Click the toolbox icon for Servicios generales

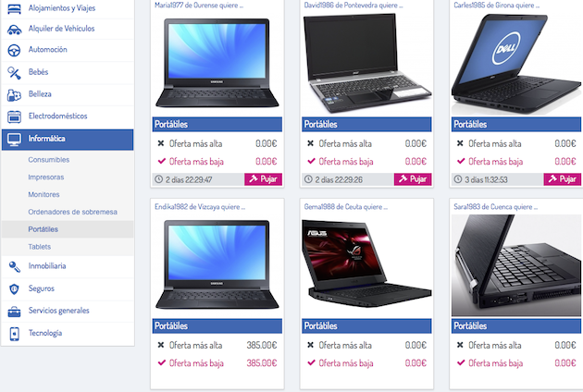[14, 311]
